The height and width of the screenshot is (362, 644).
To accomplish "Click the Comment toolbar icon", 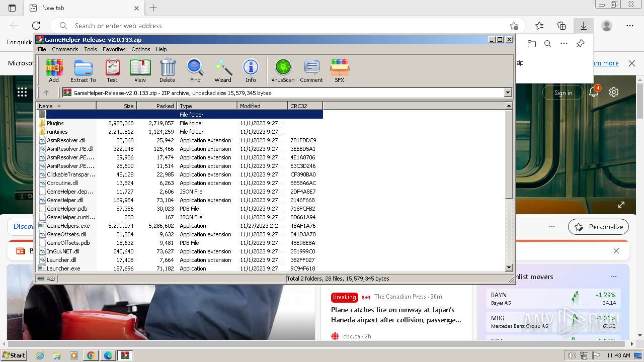I will tap(311, 70).
